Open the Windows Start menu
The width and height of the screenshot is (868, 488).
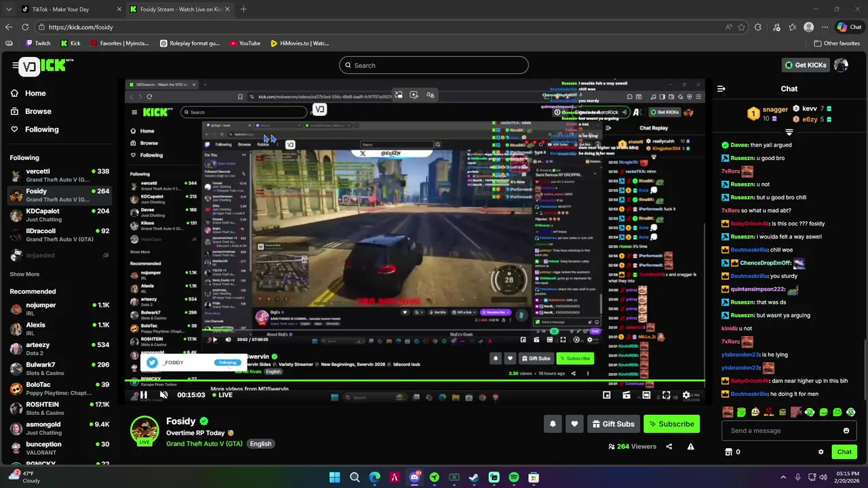[334, 478]
